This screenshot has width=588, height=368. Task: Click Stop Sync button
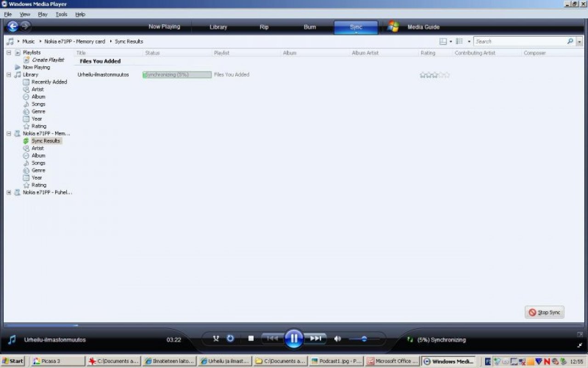point(545,312)
